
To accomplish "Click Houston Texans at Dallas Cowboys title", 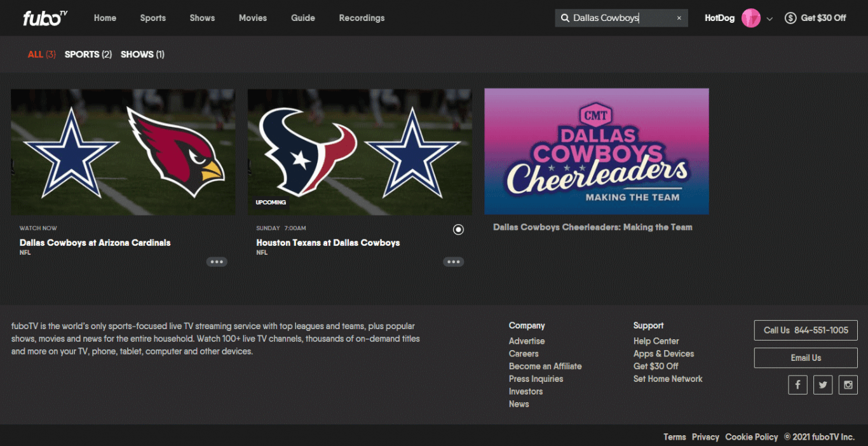I will coord(328,242).
